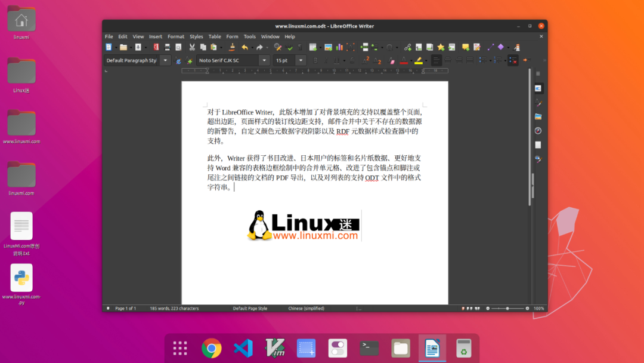Expand the insert table dropdown arrow
644x363 pixels.
pos(320,47)
